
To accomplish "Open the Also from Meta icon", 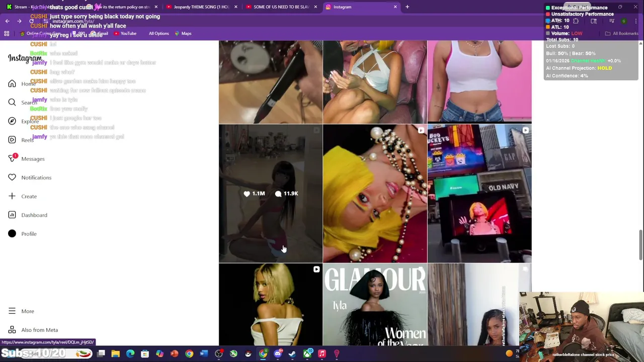I will coord(12,330).
